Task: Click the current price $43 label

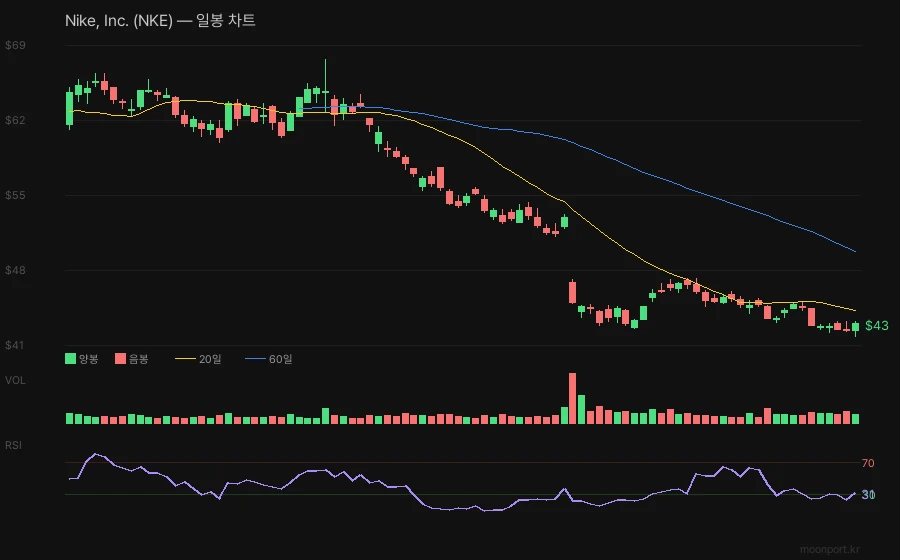Action: pyautogui.click(x=876, y=326)
